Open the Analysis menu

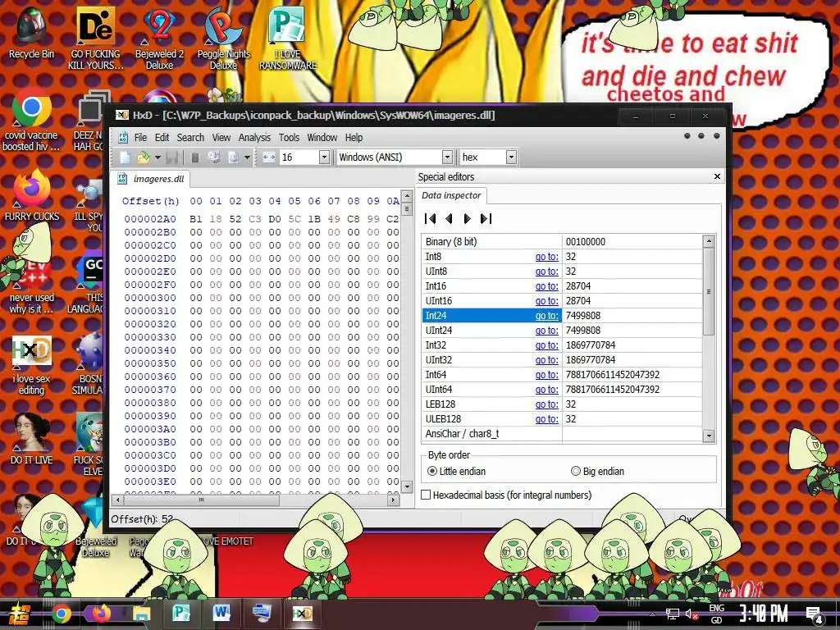[x=254, y=138]
